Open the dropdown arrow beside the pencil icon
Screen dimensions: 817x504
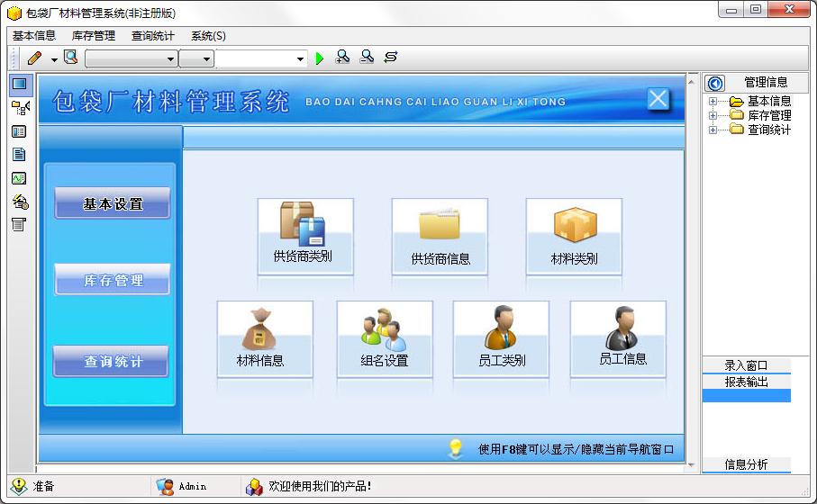pos(54,60)
